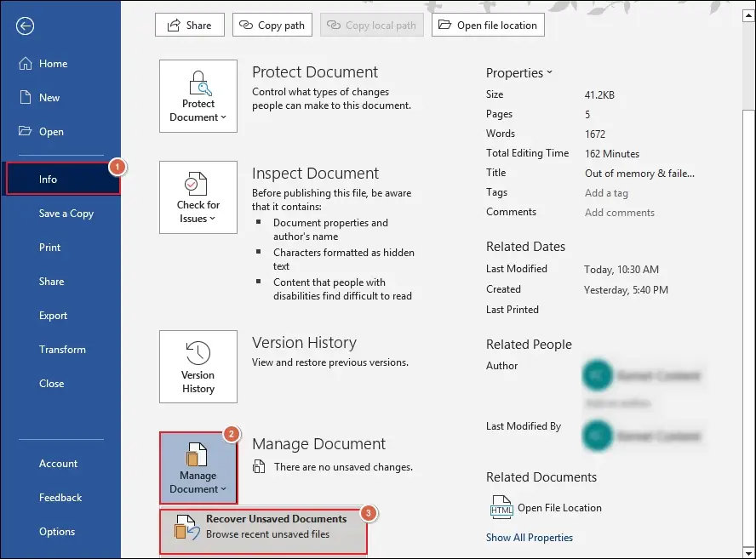Click the Last Modified By avatar
The height and width of the screenshot is (559, 756).
tap(598, 436)
